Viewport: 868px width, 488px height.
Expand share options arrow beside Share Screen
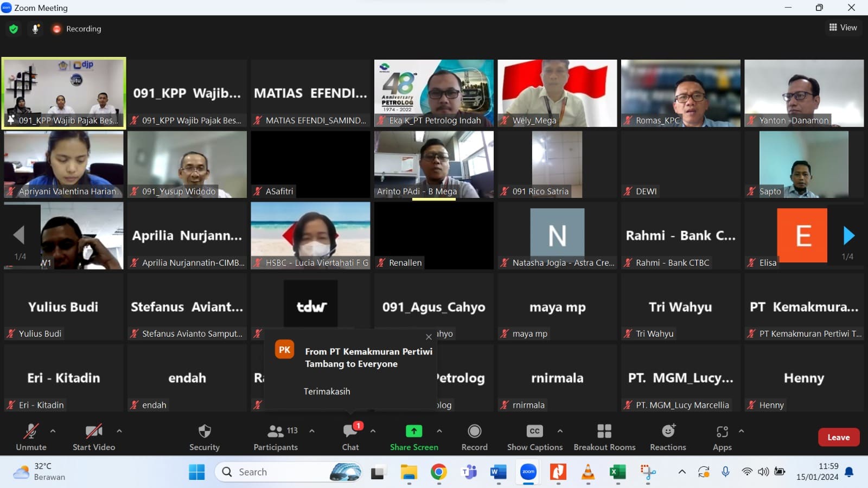[x=439, y=431]
